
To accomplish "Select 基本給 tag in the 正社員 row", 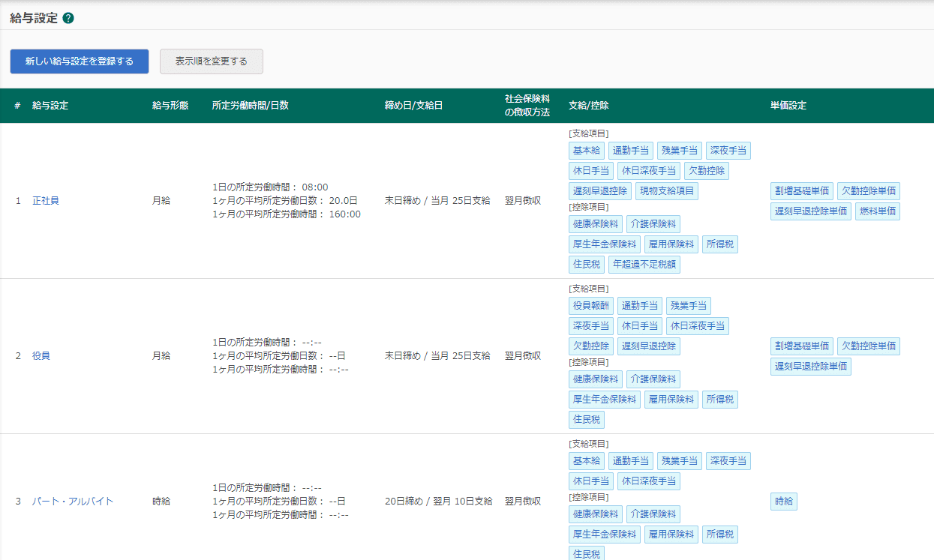I will [x=587, y=151].
